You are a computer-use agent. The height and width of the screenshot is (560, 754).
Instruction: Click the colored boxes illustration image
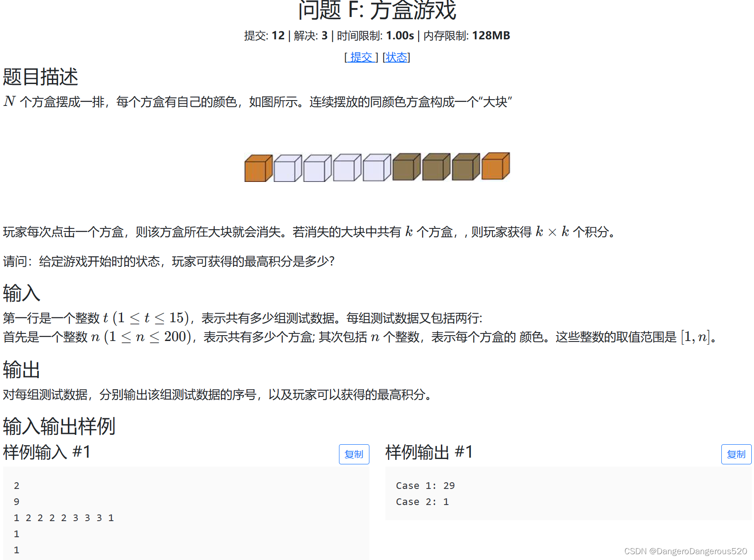point(377,167)
